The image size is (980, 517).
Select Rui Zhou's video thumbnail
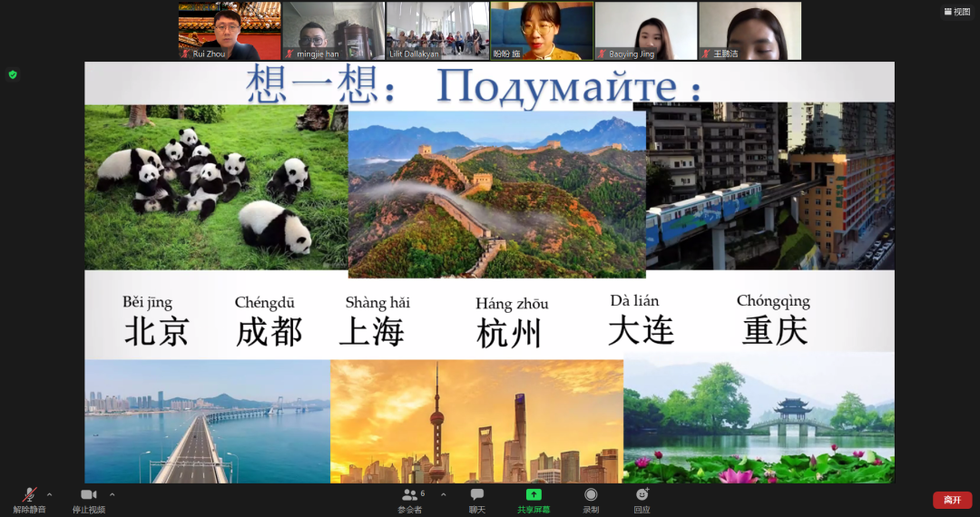pyautogui.click(x=230, y=31)
